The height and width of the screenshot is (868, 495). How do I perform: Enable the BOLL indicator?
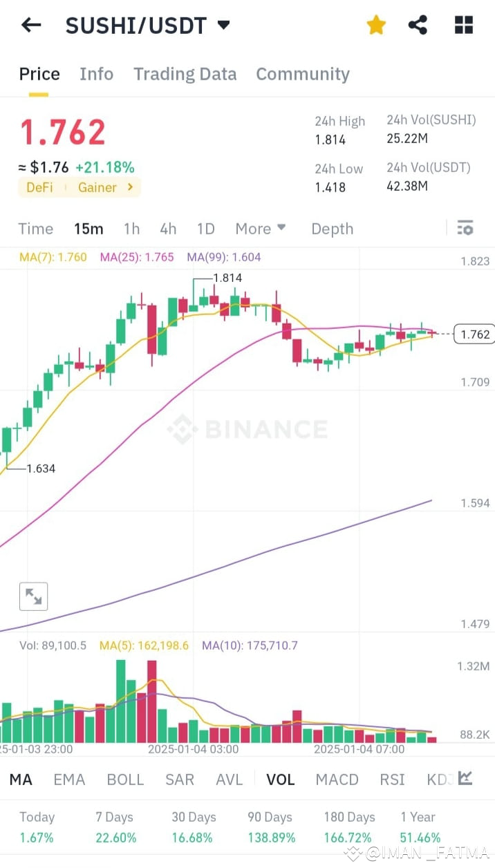point(125,779)
